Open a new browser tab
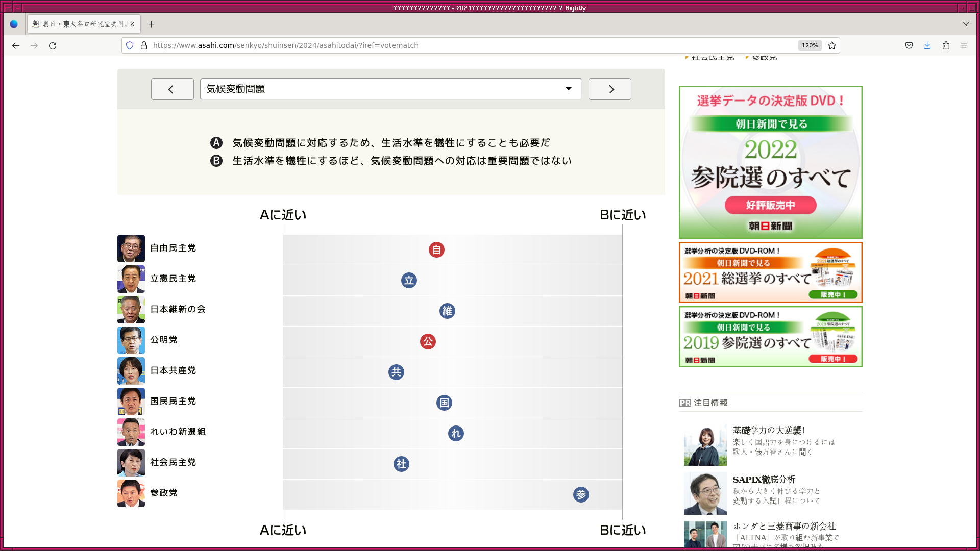This screenshot has height=551, width=980. click(151, 24)
